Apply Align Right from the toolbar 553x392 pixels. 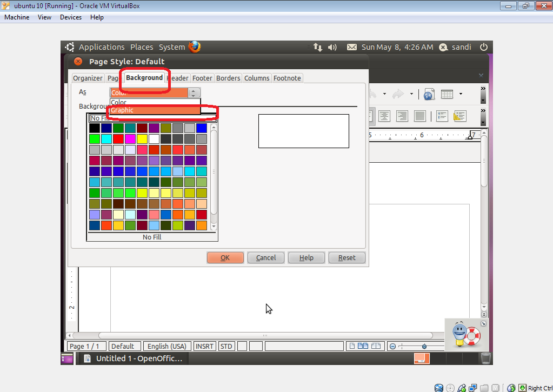click(402, 116)
